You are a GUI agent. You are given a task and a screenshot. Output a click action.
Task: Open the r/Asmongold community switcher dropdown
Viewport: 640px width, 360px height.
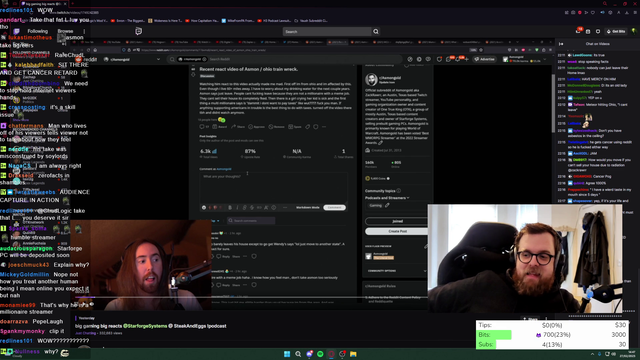click(131, 59)
